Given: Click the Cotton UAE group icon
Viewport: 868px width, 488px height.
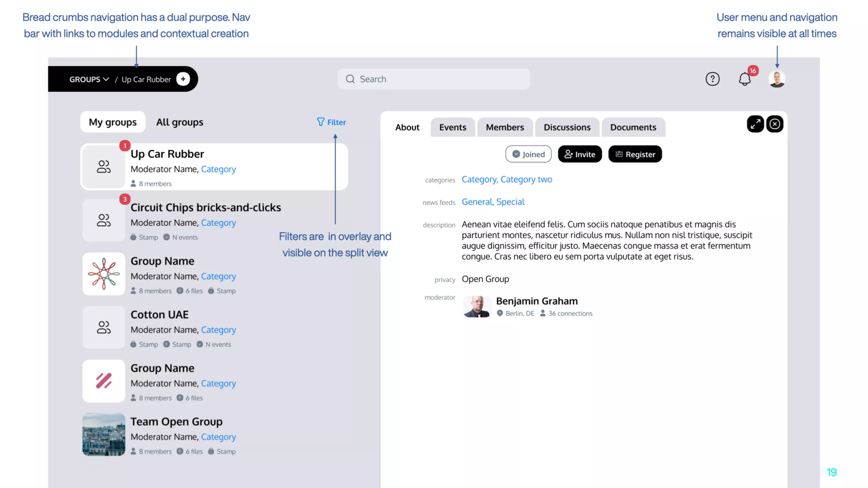Looking at the screenshot, I should 104,327.
